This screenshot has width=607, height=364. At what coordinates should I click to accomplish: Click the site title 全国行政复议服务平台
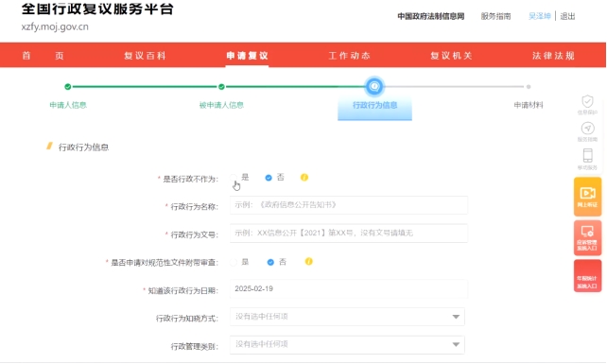[x=97, y=9]
